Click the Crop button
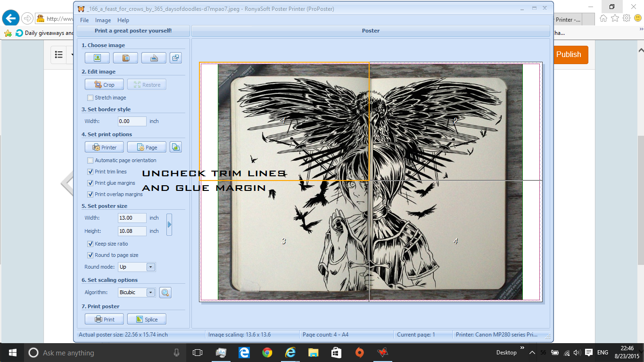 click(104, 85)
